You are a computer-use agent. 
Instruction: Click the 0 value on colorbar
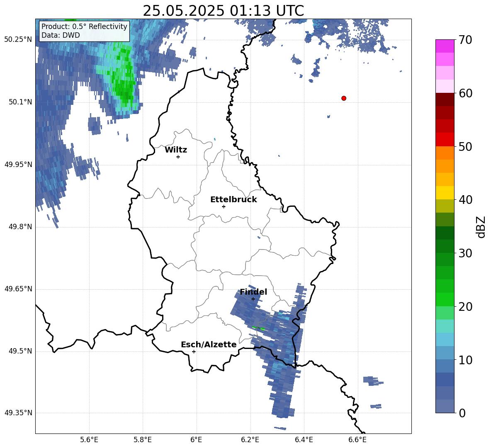point(462,413)
